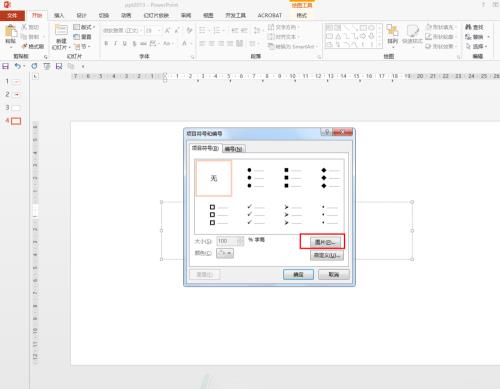Open the File tab
The width and height of the screenshot is (500, 389).
coord(12,15)
